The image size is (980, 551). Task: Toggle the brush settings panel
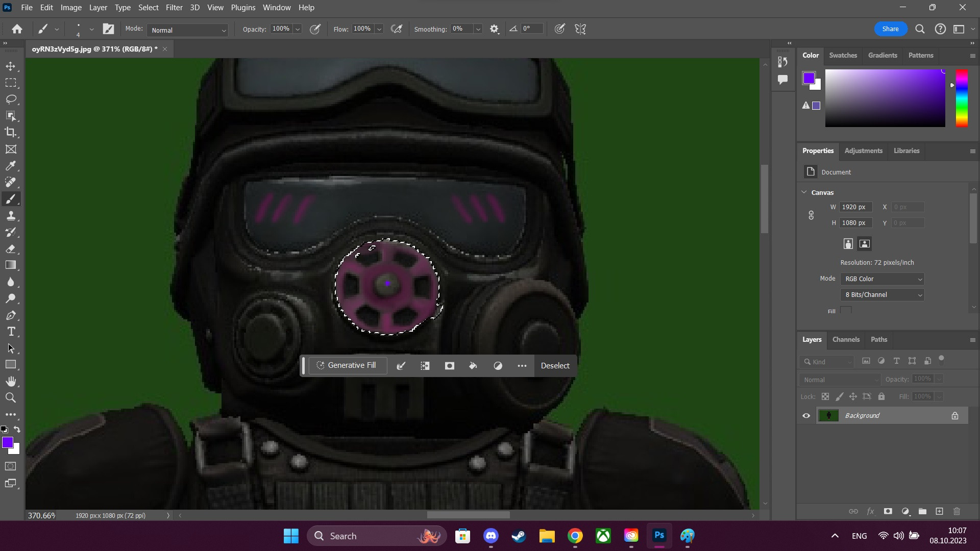point(109,29)
